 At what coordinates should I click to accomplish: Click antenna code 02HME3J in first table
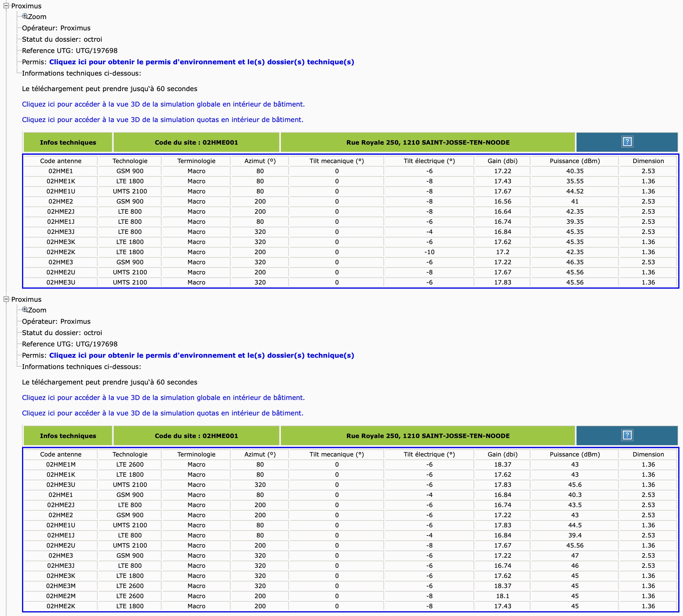[x=61, y=232]
